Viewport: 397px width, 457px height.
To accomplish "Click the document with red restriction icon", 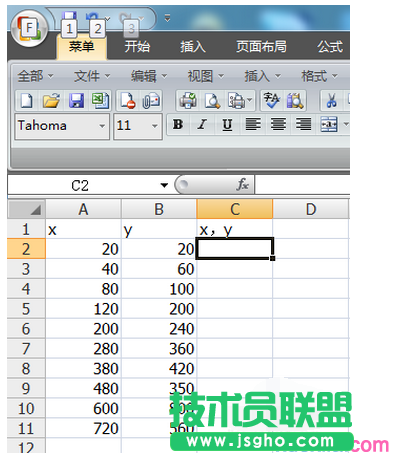I will pyautogui.click(x=128, y=100).
